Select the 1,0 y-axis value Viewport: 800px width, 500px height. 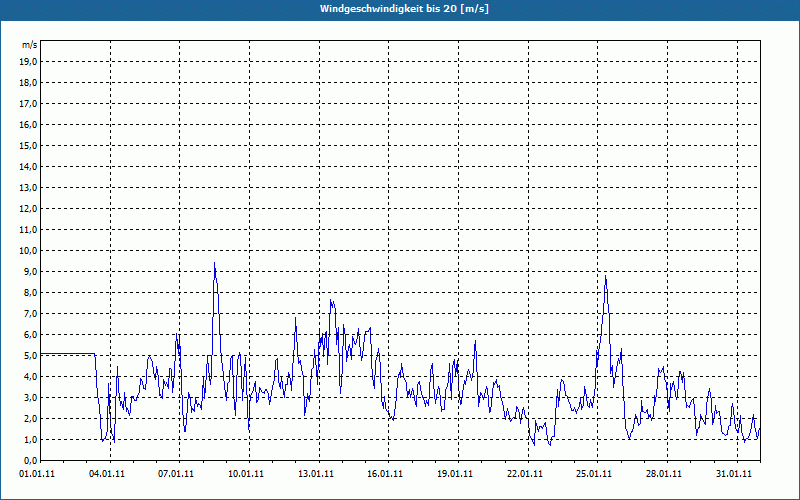coord(30,439)
